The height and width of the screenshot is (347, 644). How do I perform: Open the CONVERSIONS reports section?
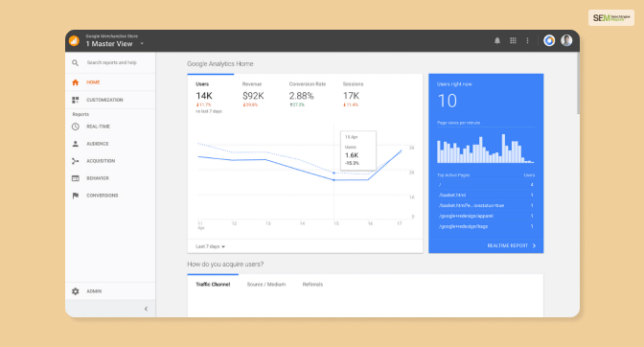[102, 196]
